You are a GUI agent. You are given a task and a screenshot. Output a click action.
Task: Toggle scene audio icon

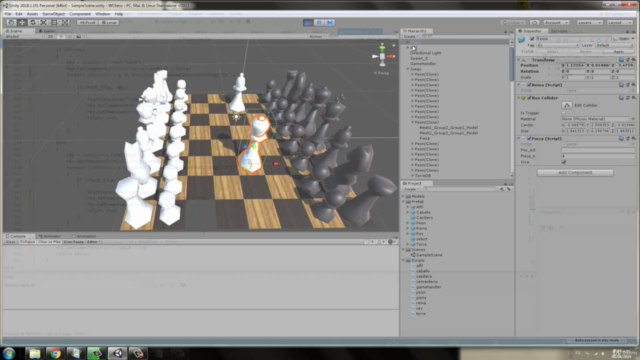point(70,36)
